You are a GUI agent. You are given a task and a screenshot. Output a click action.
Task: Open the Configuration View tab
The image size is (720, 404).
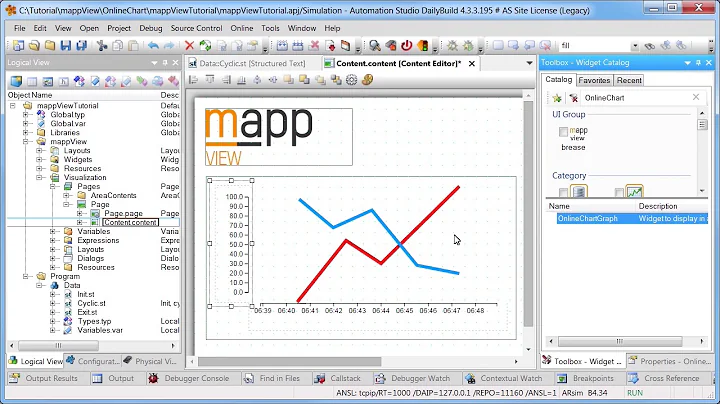click(x=93, y=361)
